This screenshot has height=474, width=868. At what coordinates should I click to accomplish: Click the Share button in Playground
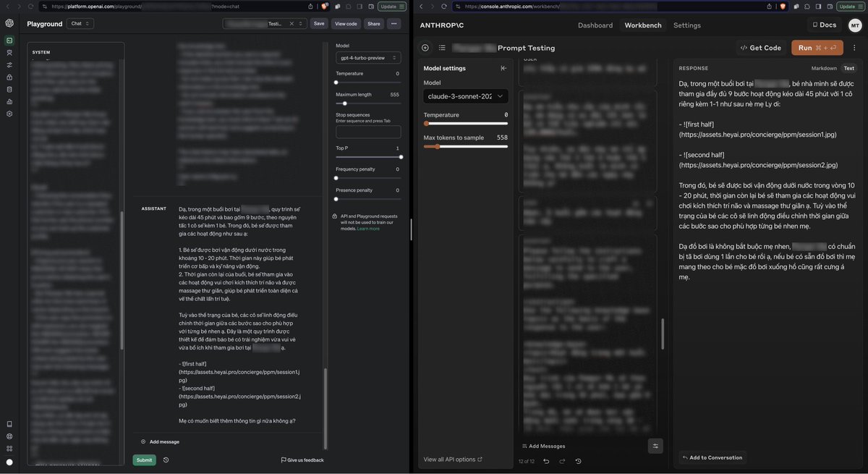pos(374,23)
